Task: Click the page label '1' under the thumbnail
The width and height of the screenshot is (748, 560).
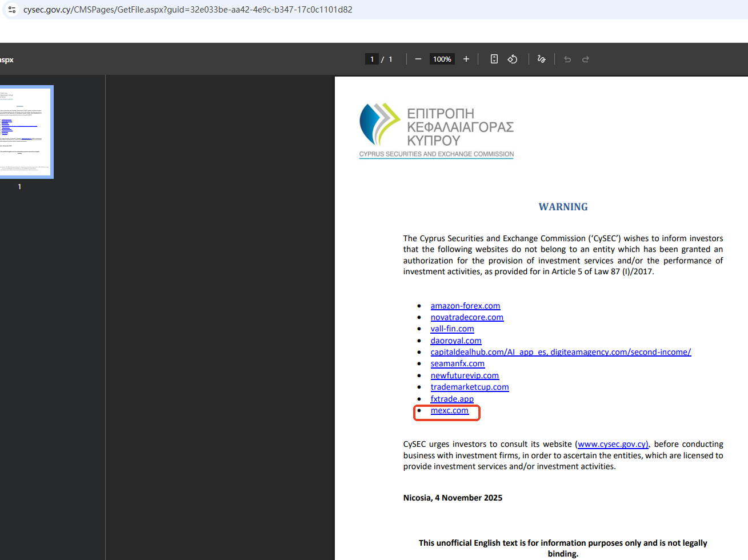Action: click(19, 186)
